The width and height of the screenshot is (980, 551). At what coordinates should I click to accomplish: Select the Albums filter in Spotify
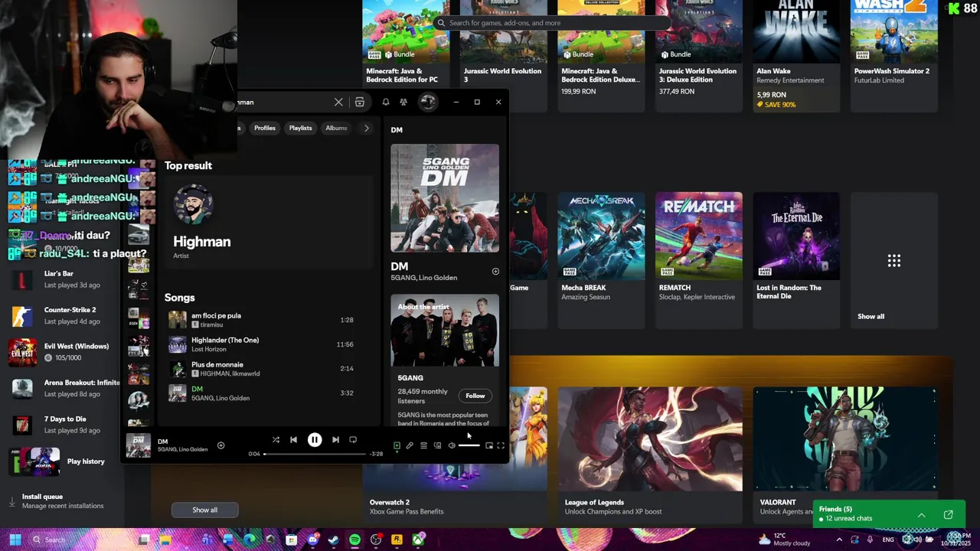336,128
